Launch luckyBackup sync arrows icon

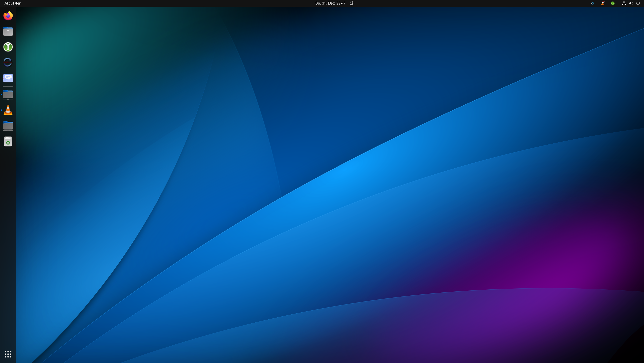coord(8,63)
